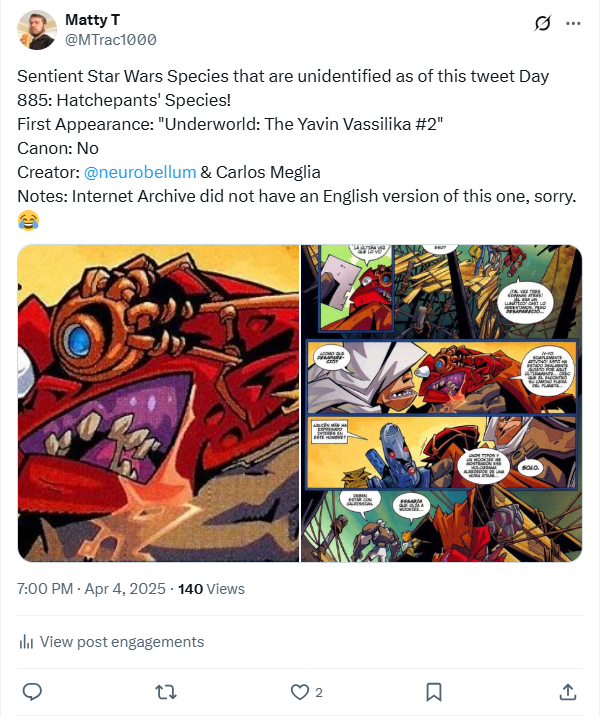This screenshot has height=717, width=602.
Task: Click the Grok icon on the tweet
Action: (544, 22)
